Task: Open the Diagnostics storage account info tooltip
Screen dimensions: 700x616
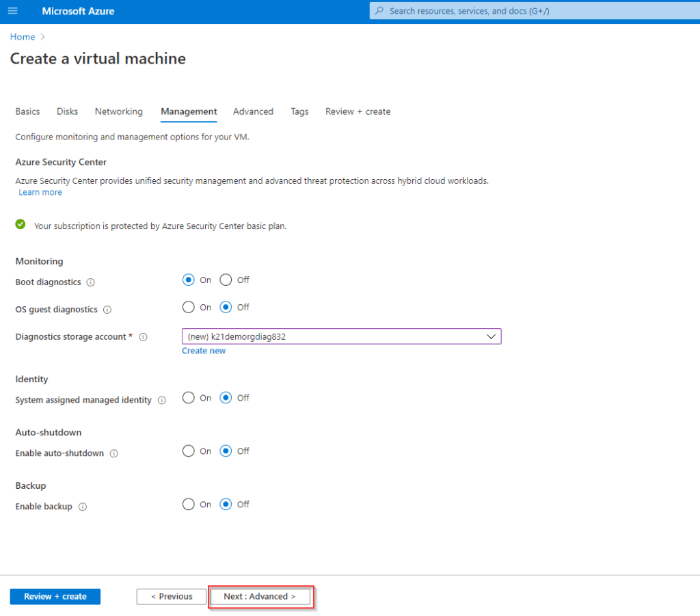Action: [x=144, y=337]
